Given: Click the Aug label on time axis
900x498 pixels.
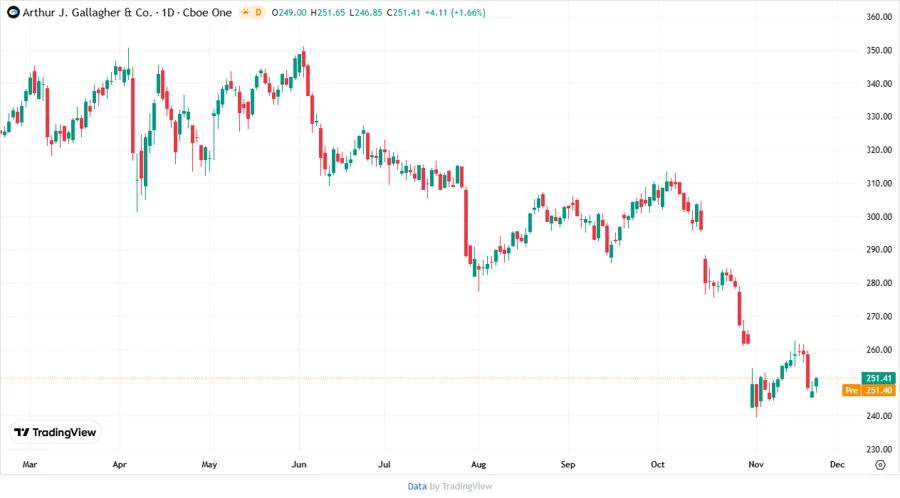Looking at the screenshot, I should point(479,464).
